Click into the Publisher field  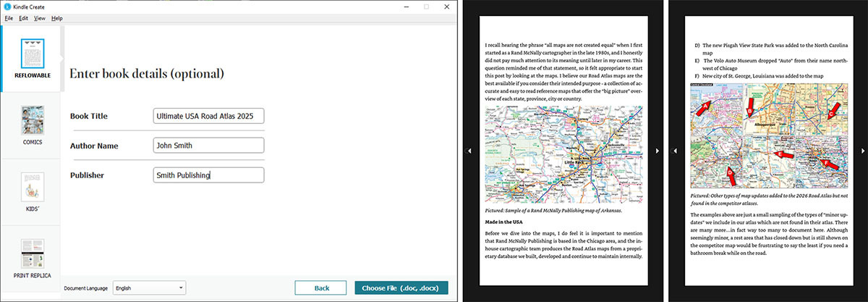208,175
